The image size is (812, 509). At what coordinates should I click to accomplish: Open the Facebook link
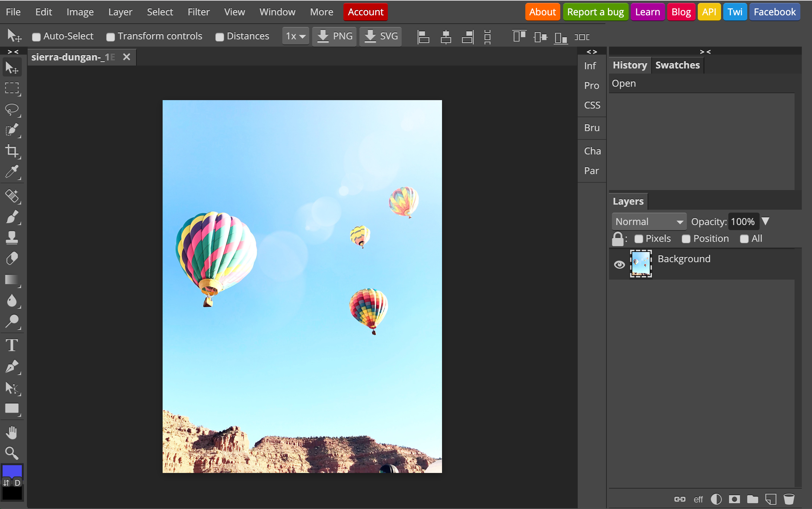pyautogui.click(x=775, y=12)
